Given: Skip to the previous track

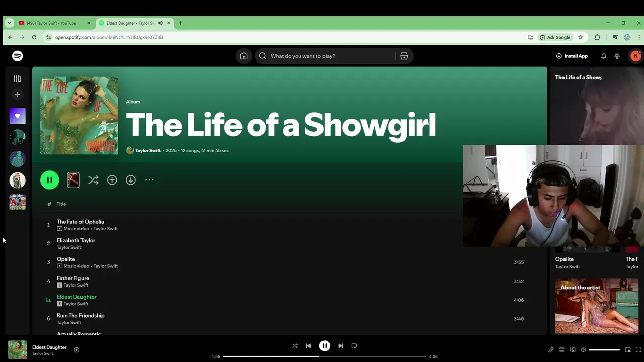Looking at the screenshot, I should pyautogui.click(x=308, y=346).
